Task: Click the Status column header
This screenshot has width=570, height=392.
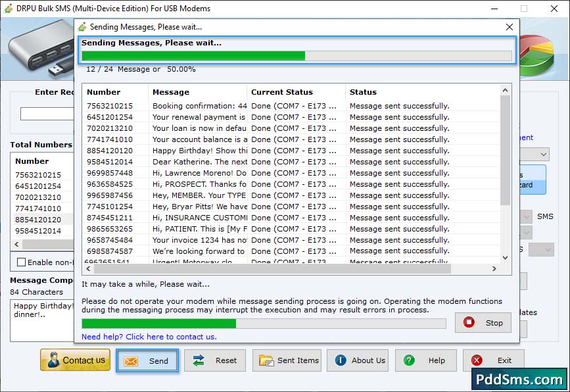Action: (423, 92)
